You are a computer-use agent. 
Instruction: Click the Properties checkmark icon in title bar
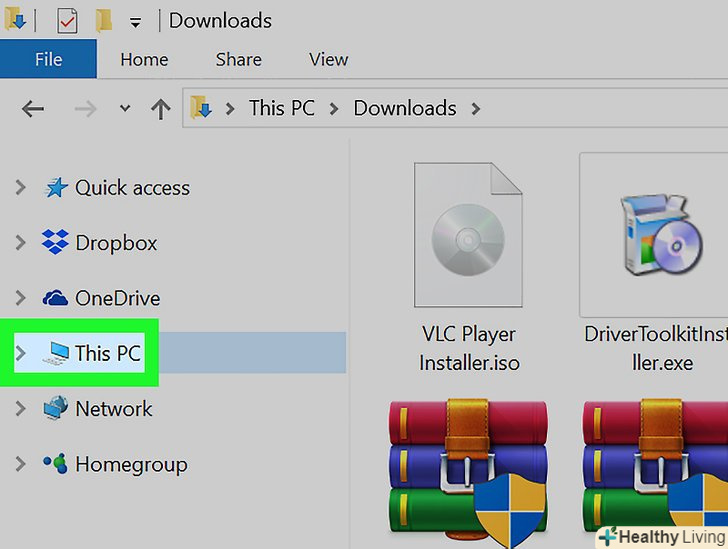(67, 20)
